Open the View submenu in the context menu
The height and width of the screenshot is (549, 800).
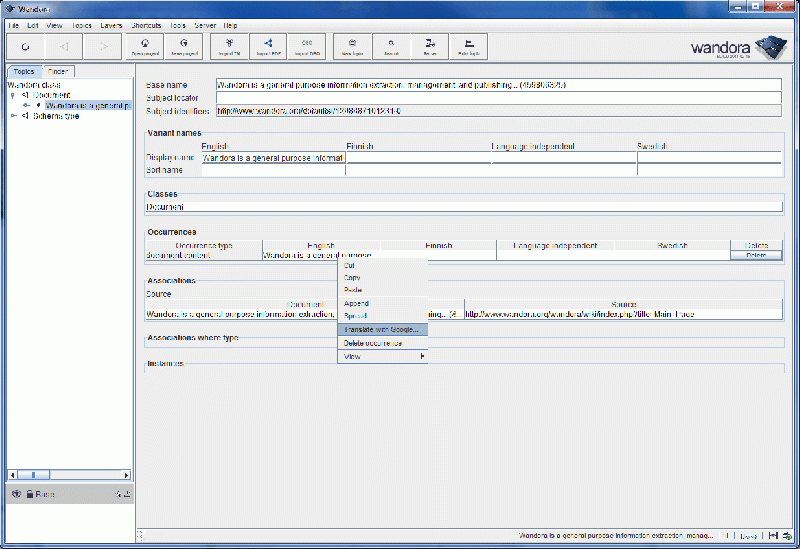point(382,356)
